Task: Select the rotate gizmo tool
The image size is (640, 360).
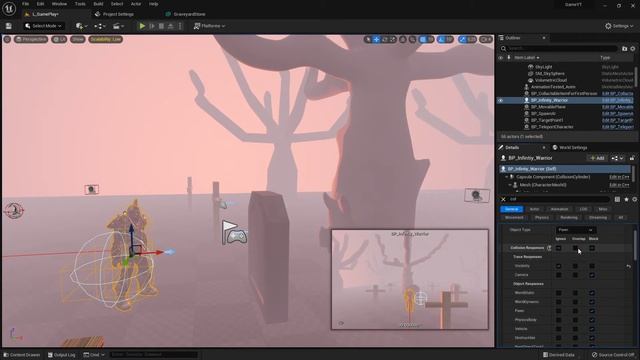Action: coord(384,39)
